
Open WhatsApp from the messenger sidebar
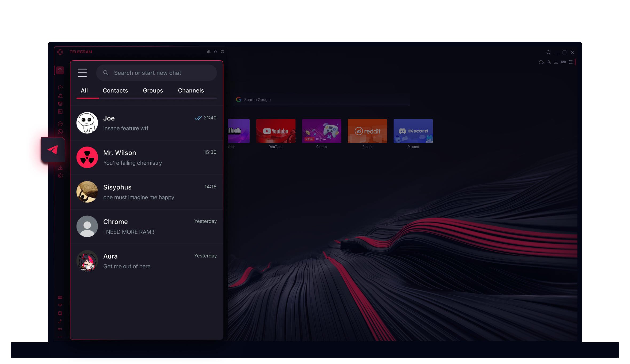(x=60, y=132)
